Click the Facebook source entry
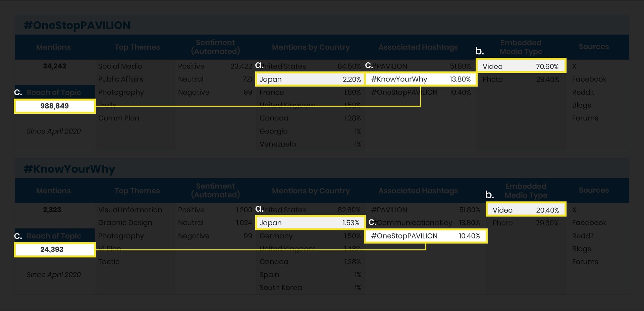The width and height of the screenshot is (644, 311). point(589,79)
